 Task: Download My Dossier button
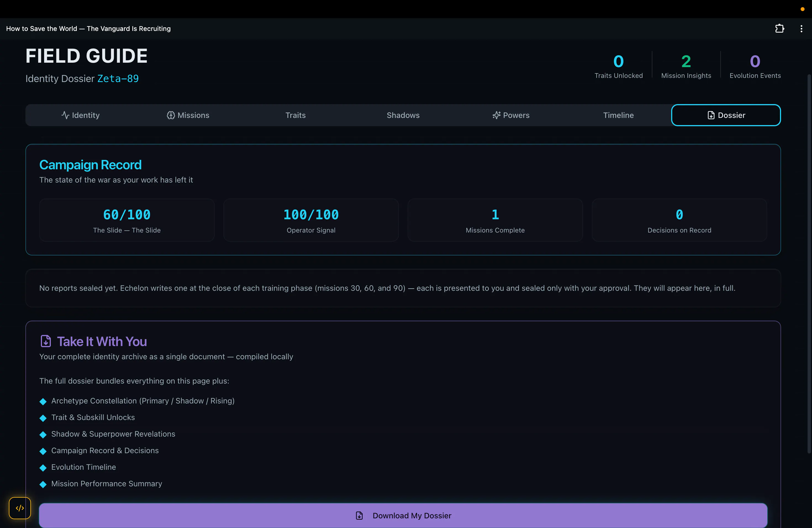point(403,515)
